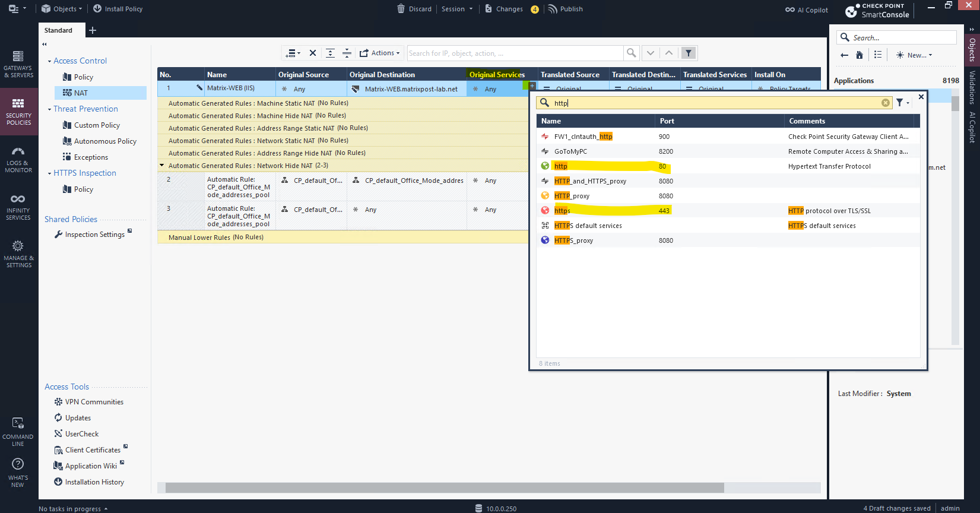
Task: Open the Actions dropdown menu
Action: [380, 53]
